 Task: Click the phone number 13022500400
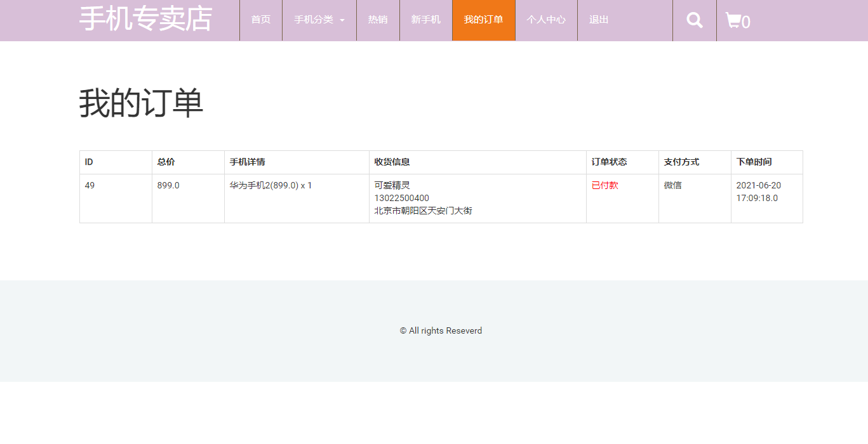point(401,198)
